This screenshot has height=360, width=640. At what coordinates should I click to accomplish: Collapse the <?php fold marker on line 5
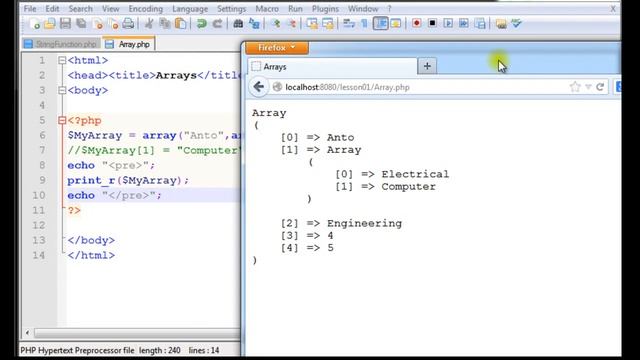coord(62,120)
